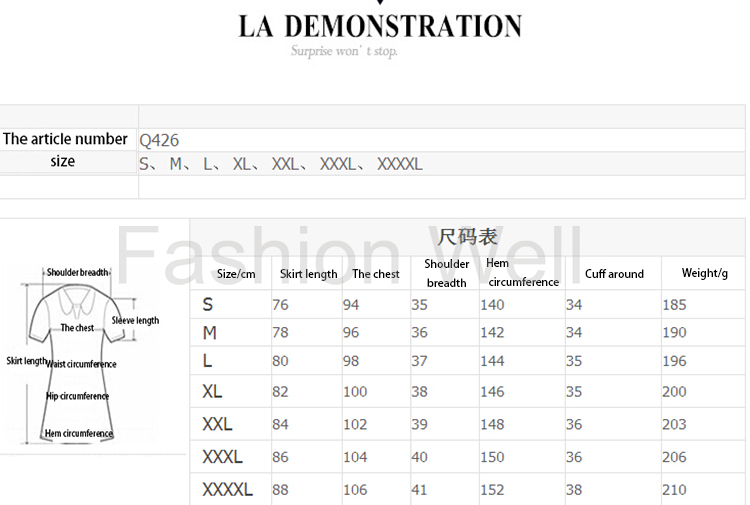Click the Weight/g column header
Viewport: 750px width, 505px height.
click(704, 273)
